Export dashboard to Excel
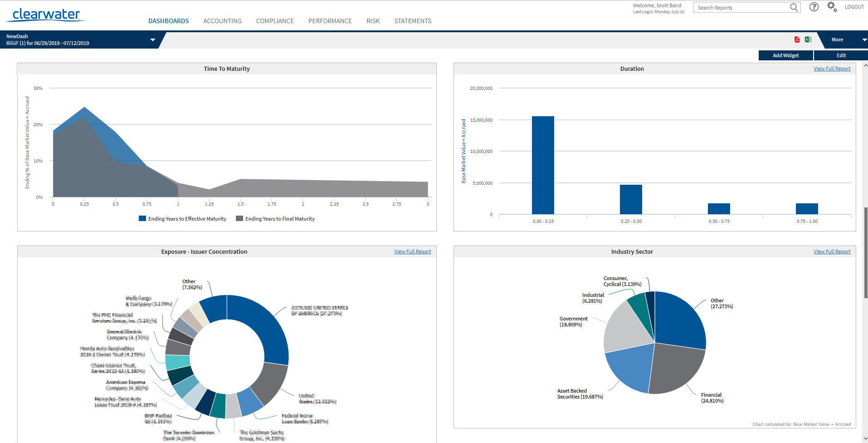The image size is (868, 443). pos(808,39)
